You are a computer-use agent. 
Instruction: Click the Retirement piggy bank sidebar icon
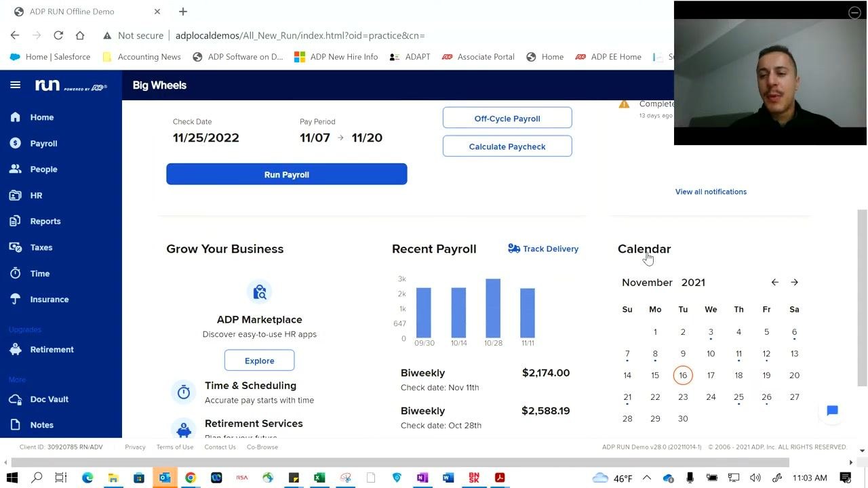(x=15, y=349)
